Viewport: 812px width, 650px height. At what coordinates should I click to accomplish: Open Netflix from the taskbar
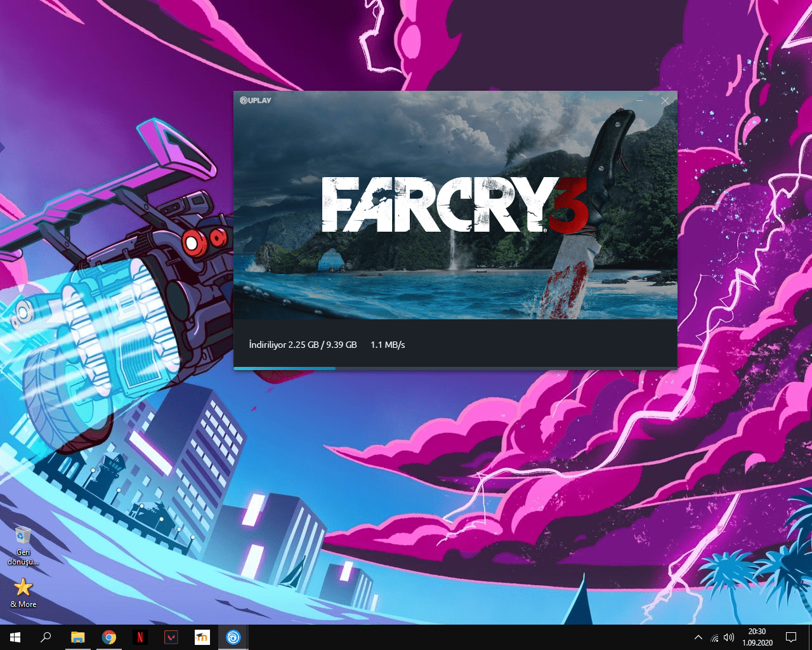tap(140, 637)
